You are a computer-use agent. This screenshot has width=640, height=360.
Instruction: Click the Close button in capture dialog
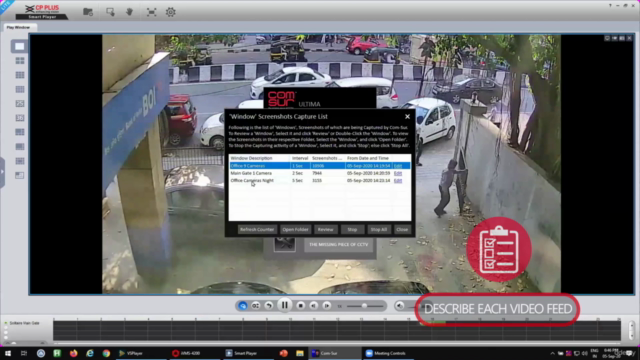[402, 229]
